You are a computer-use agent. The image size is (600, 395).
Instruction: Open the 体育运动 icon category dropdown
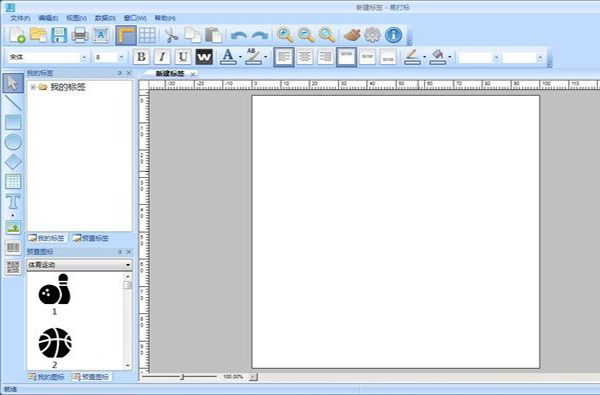(79, 264)
